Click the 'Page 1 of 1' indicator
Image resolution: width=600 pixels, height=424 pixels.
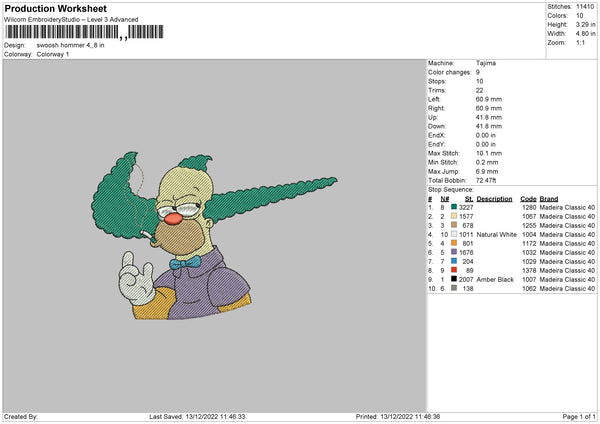(579, 417)
